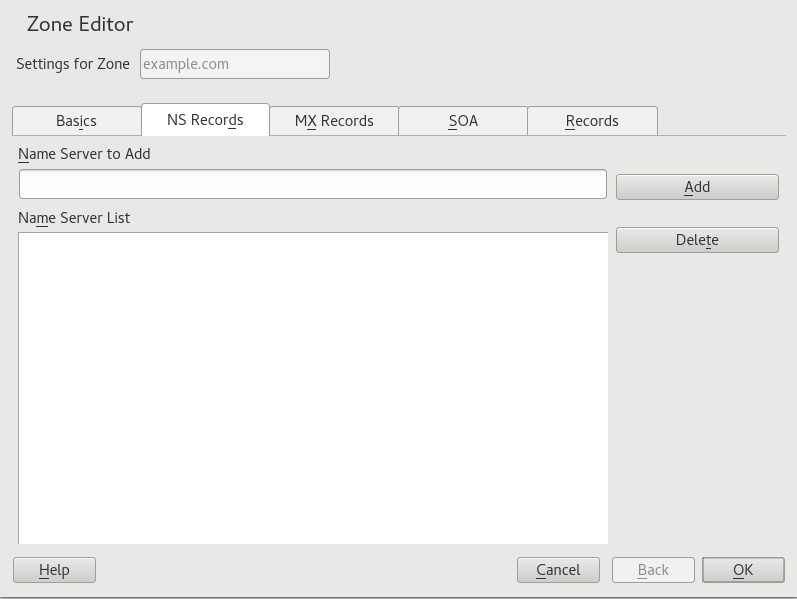Click the Name Server to Add label

pyautogui.click(x=84, y=154)
